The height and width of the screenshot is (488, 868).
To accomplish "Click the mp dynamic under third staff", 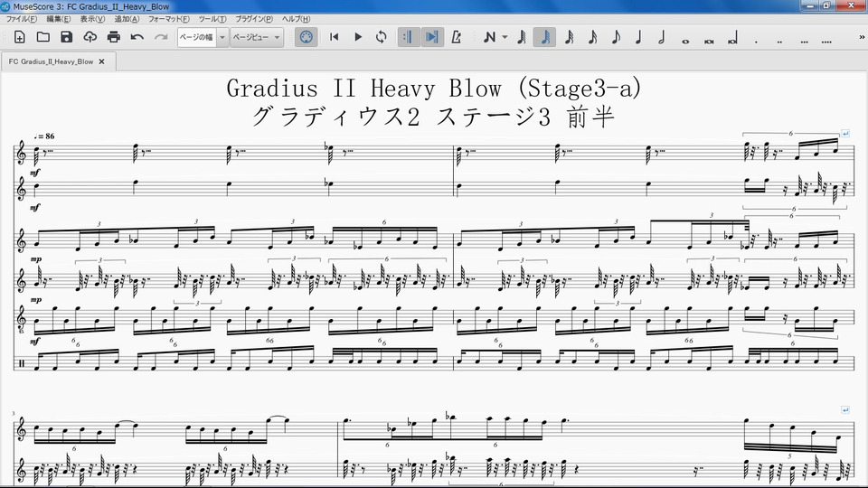I will [x=36, y=258].
